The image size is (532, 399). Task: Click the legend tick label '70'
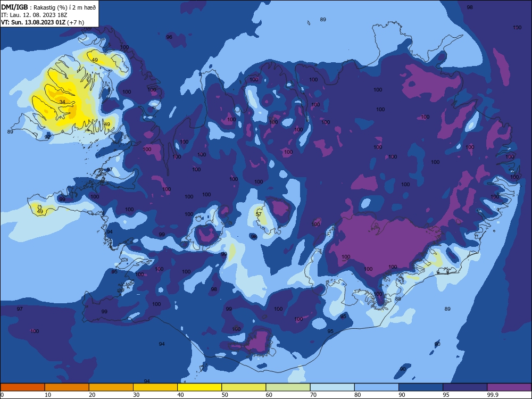pos(313,395)
